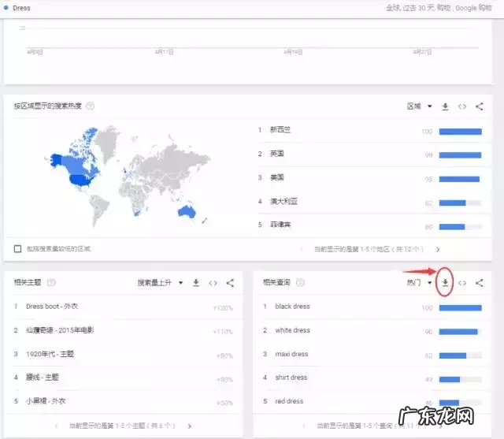Select Australia on the world map

[x=187, y=211]
